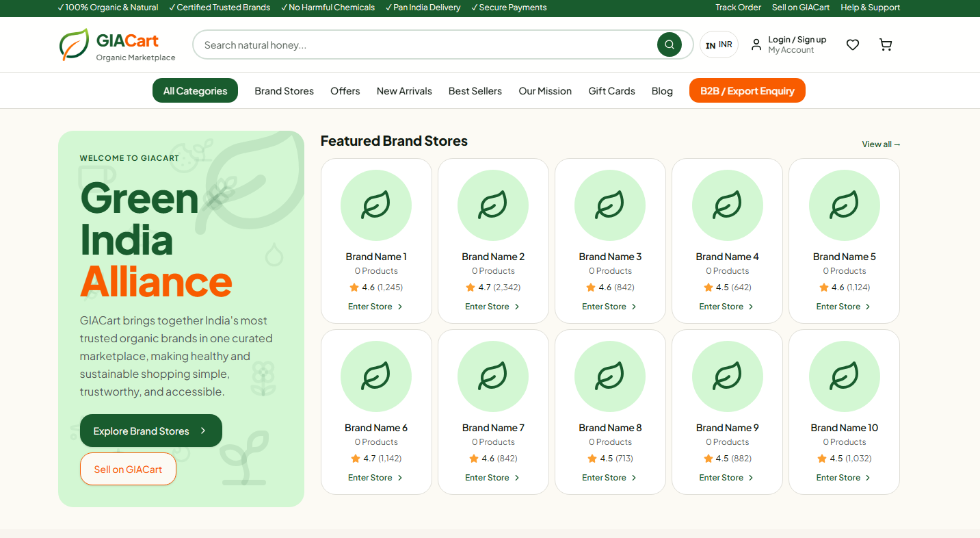
Task: Expand the All Categories menu
Action: (x=195, y=91)
